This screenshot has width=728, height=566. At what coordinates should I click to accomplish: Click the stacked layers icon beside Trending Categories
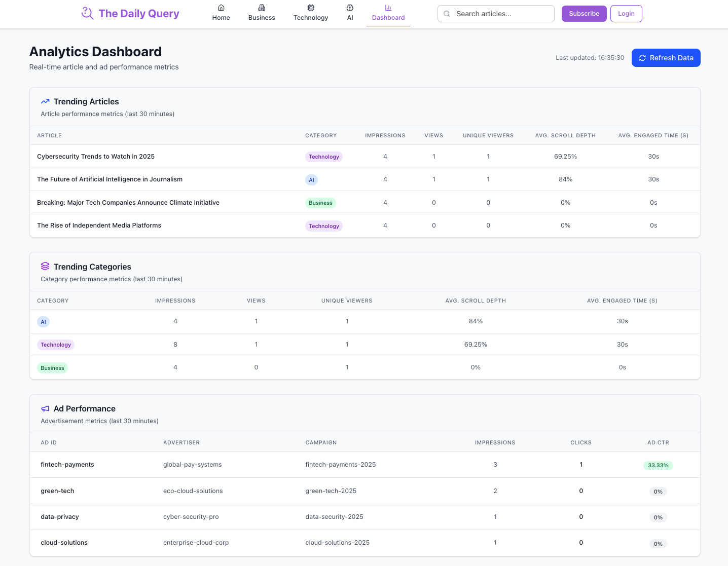click(x=45, y=266)
